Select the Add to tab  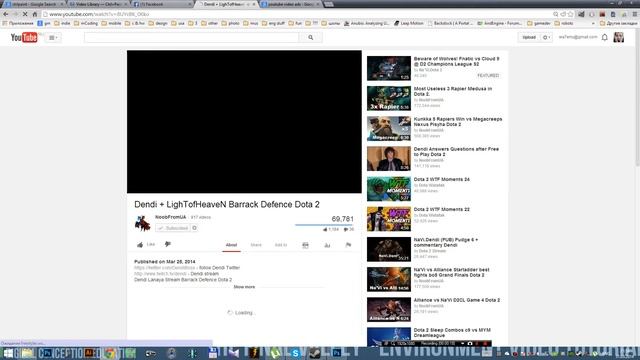click(x=281, y=245)
